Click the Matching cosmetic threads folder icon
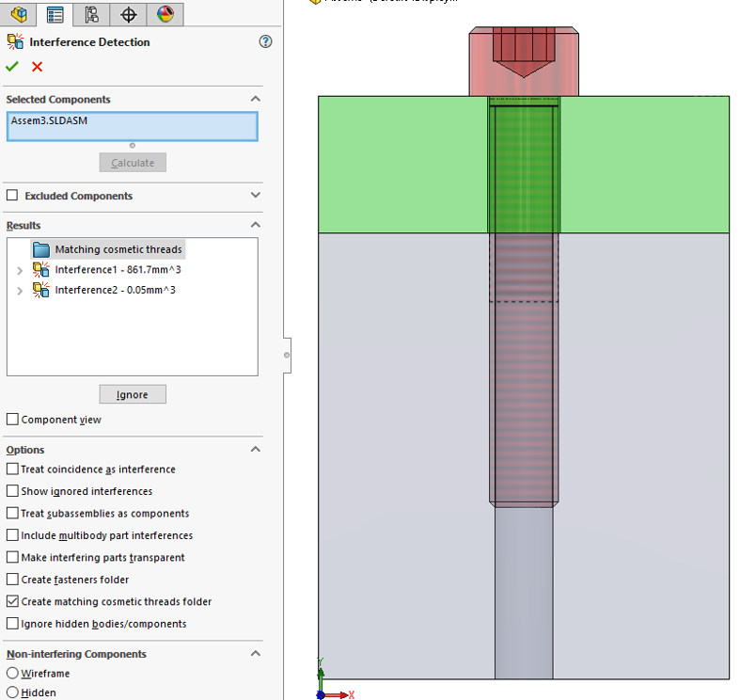The height and width of the screenshot is (700, 740). 41,249
